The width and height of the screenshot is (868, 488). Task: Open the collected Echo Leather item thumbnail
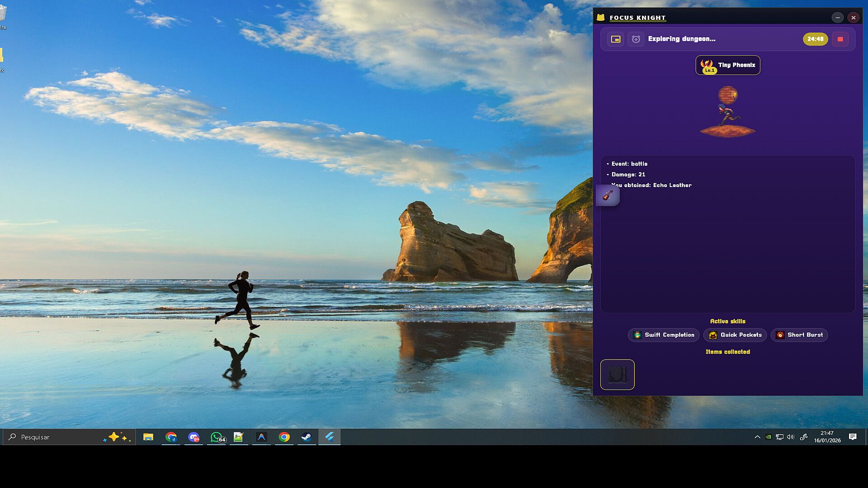(617, 375)
